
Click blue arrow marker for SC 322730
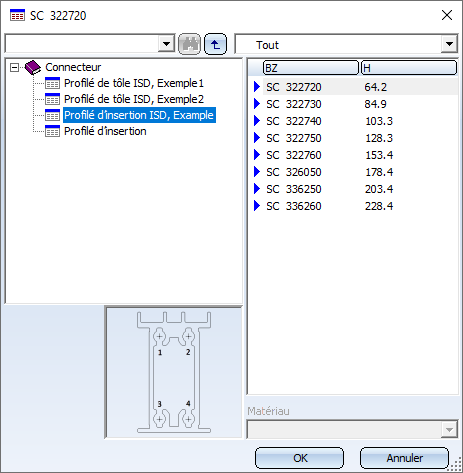[x=257, y=104]
